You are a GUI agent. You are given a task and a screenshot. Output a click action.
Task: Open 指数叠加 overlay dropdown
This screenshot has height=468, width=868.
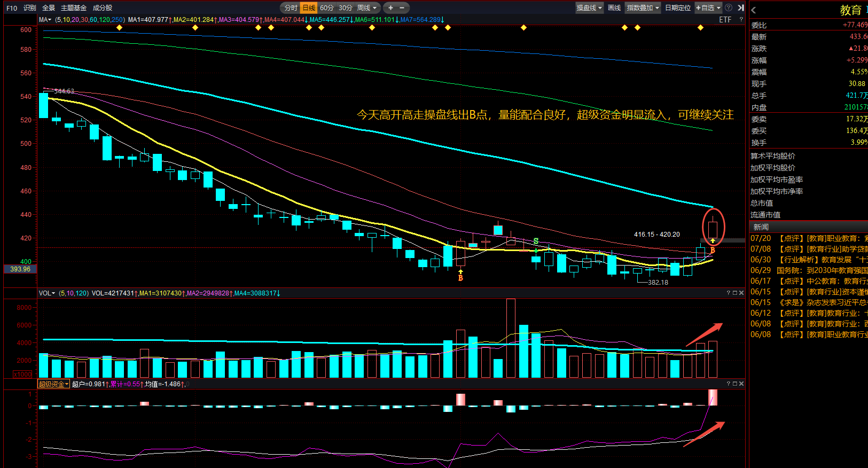pyautogui.click(x=643, y=7)
